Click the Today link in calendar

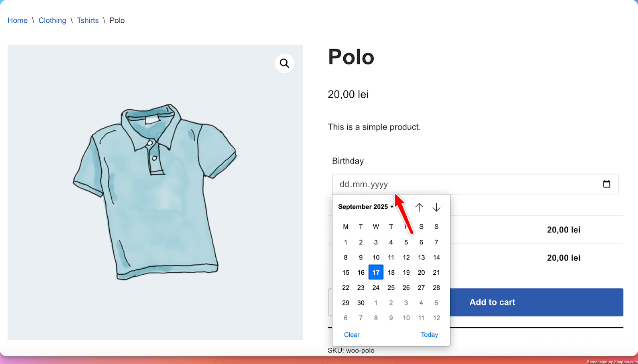(429, 334)
